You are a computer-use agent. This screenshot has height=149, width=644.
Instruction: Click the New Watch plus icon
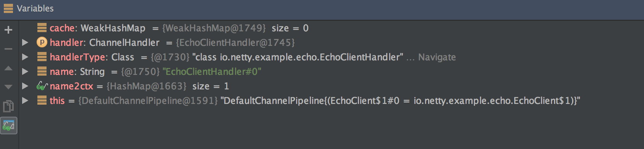pos(8,30)
